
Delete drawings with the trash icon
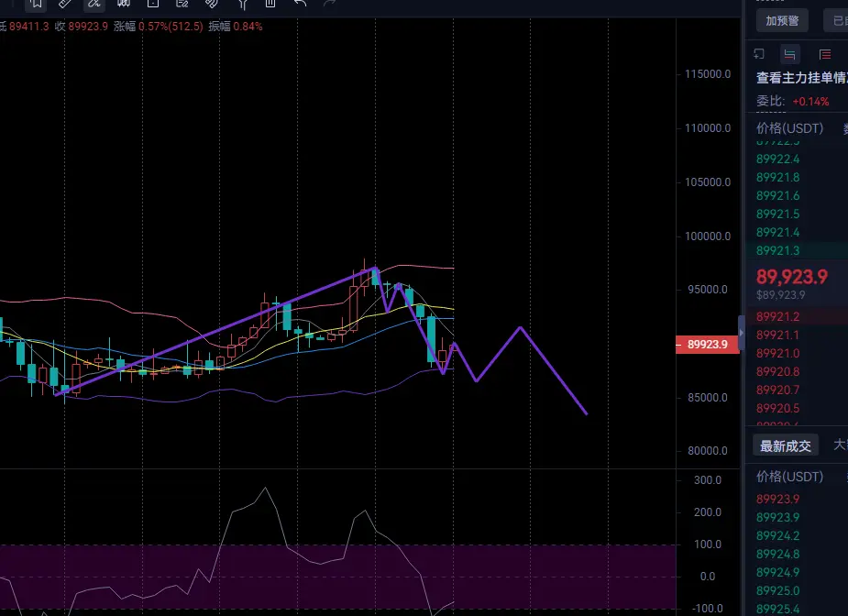[270, 4]
